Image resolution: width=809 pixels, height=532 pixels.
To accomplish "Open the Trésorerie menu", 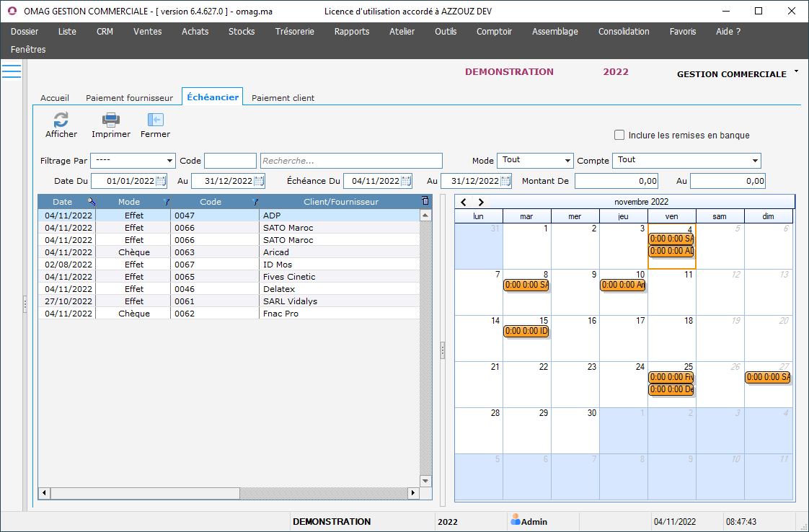I will click(x=294, y=32).
